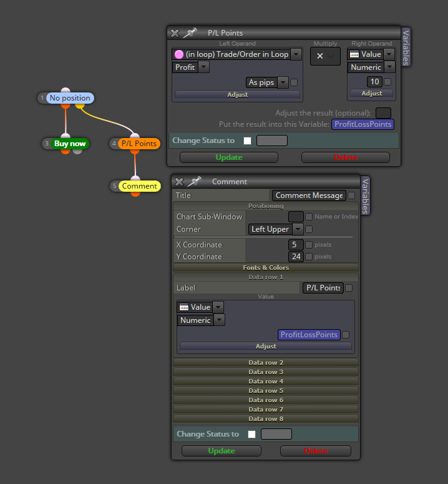Image resolution: width=448 pixels, height=484 pixels.
Task: Select the Buy now block
Action: click(70, 144)
